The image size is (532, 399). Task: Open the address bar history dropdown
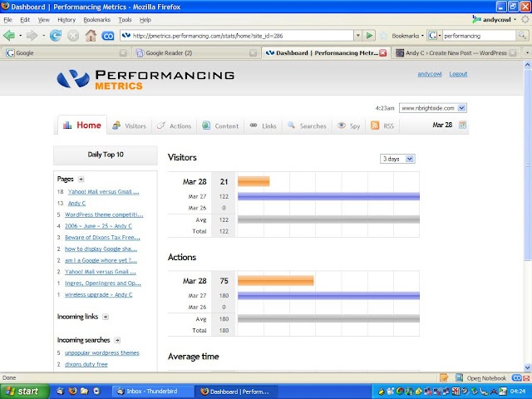pos(357,35)
